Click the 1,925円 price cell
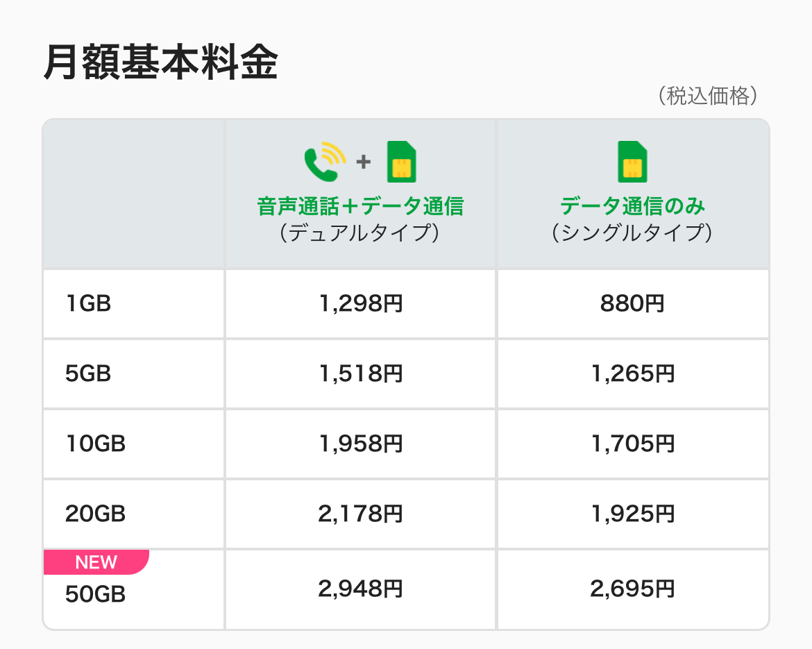The width and height of the screenshot is (812, 649). click(x=632, y=514)
